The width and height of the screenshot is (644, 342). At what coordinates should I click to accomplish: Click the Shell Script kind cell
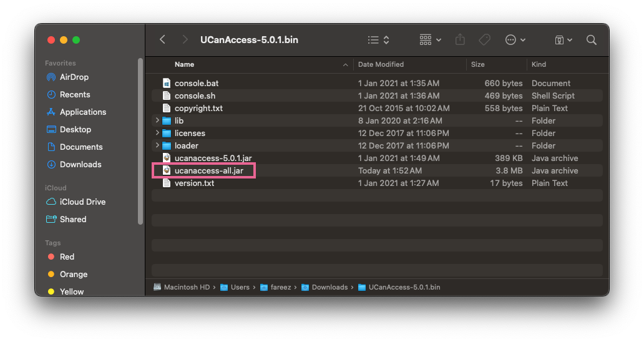tap(553, 95)
